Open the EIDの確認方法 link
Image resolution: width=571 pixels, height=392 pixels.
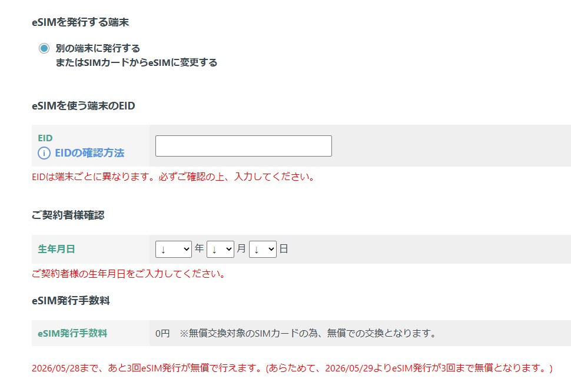(89, 153)
